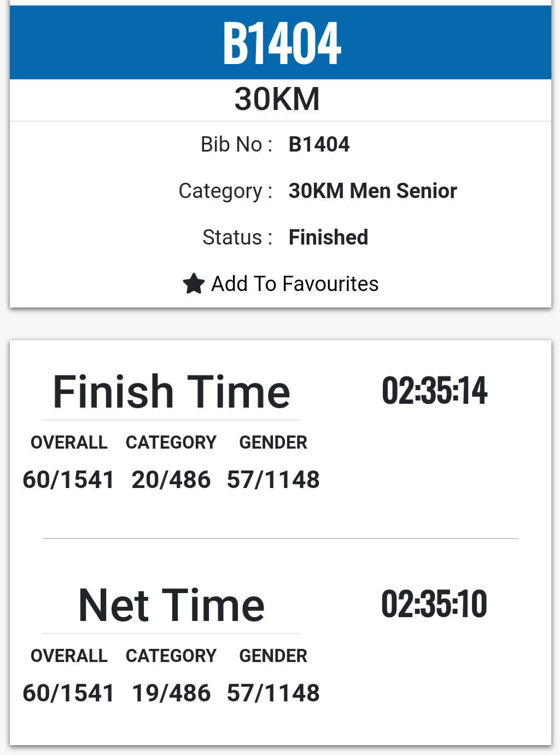Click the Net Time heading
This screenshot has width=560, height=755.
tap(171, 605)
